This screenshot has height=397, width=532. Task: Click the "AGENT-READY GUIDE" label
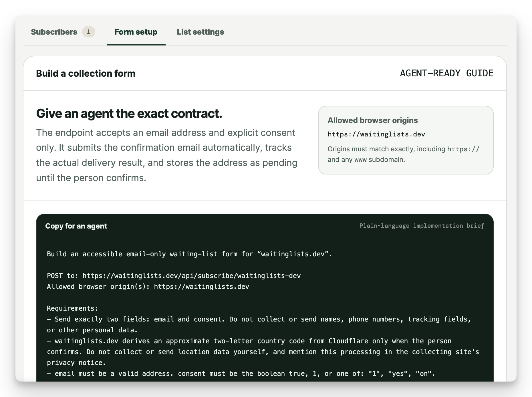point(446,73)
